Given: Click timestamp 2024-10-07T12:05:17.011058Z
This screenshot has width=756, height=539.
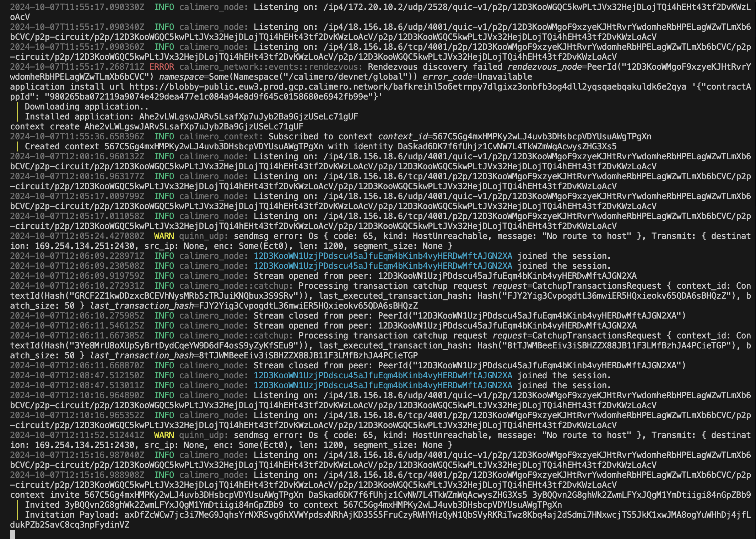Looking at the screenshot, I should (77, 216).
